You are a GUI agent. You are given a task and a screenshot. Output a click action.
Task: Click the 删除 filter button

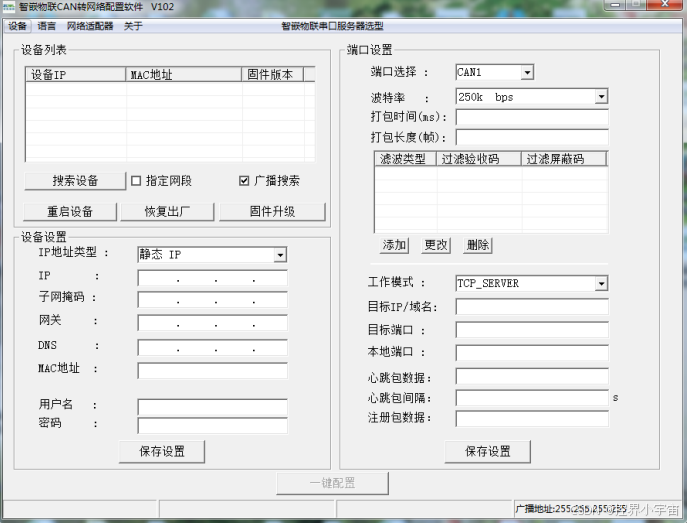click(478, 245)
